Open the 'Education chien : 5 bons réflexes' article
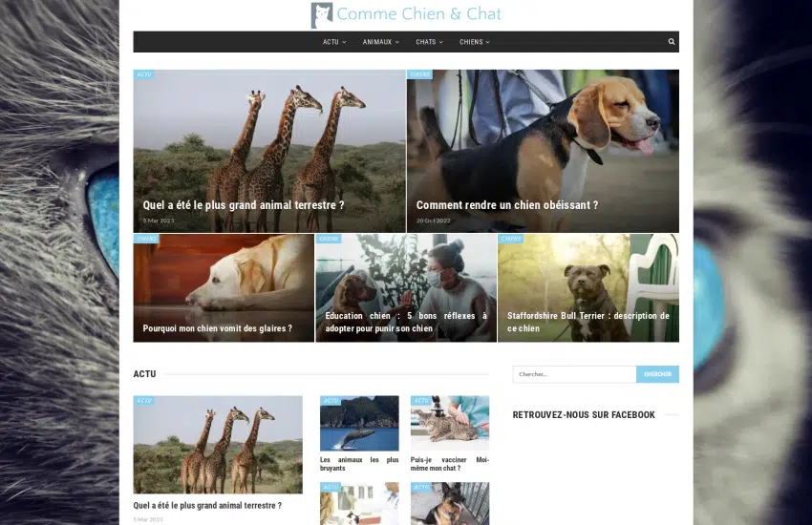 [405, 322]
